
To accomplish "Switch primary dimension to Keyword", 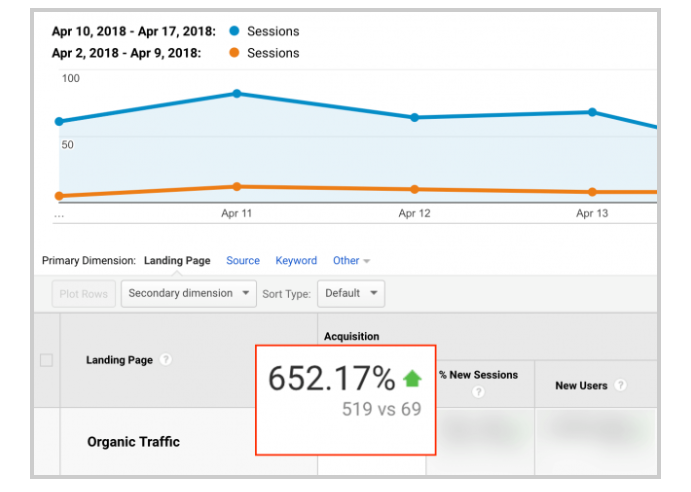I will pos(296,261).
